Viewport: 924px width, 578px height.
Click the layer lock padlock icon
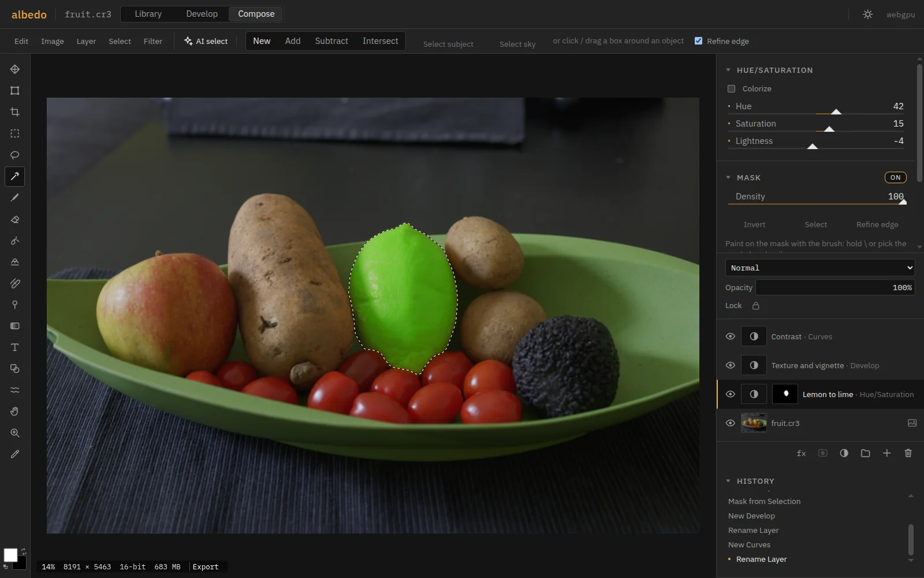[755, 306]
